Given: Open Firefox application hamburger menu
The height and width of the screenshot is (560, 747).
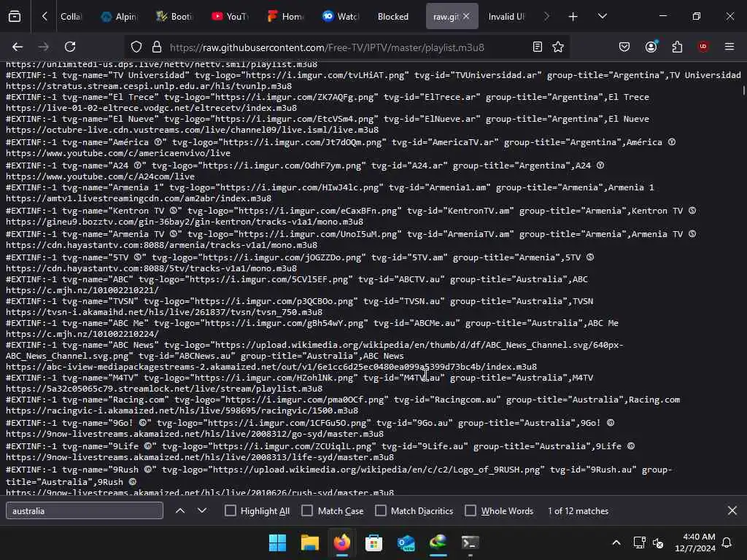Looking at the screenshot, I should click(x=729, y=47).
